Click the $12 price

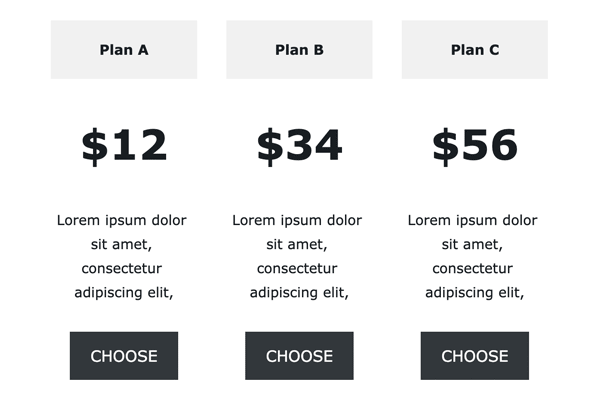[x=124, y=145]
